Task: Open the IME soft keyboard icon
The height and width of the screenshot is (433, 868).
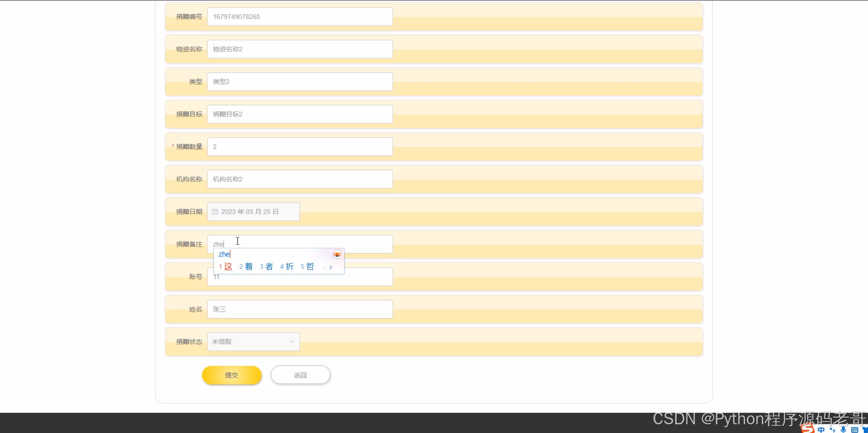Action: tap(854, 430)
